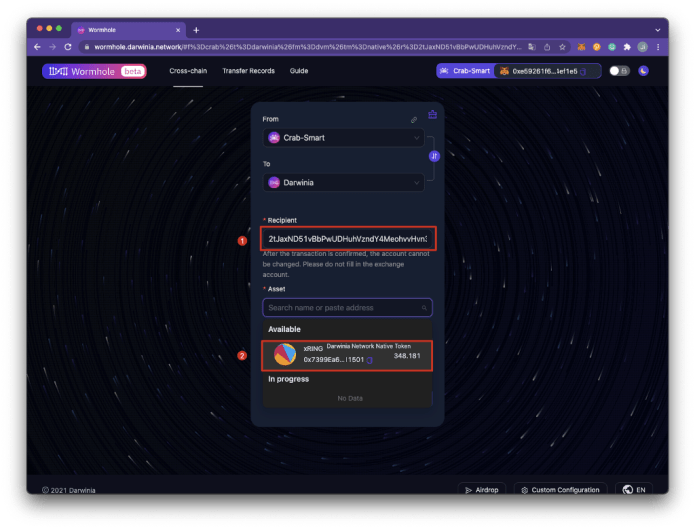Click the browser address bar URL
Screen dimensions: 695x529
[308, 47]
